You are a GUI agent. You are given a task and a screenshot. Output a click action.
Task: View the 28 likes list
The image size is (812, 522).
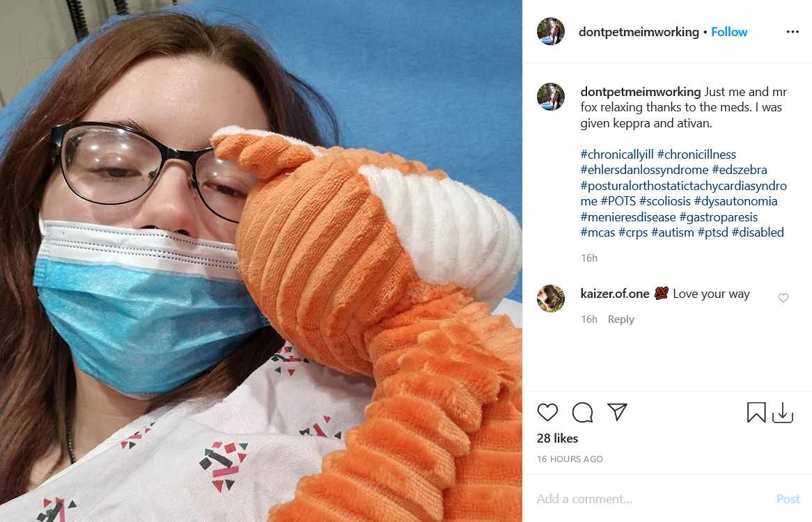coord(557,438)
